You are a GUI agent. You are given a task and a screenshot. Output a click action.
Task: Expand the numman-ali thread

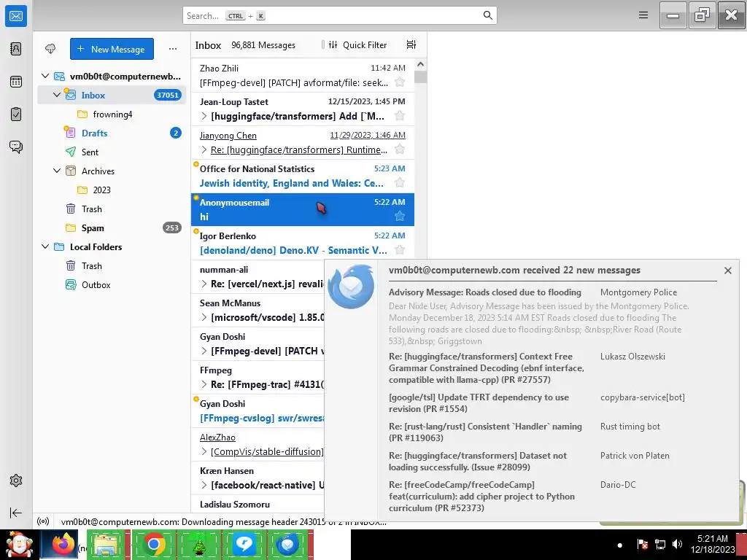coord(204,284)
